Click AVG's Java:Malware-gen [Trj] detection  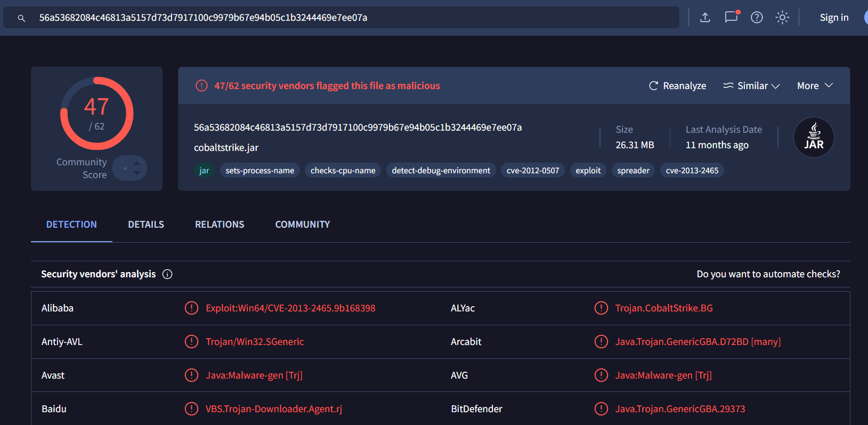click(663, 375)
